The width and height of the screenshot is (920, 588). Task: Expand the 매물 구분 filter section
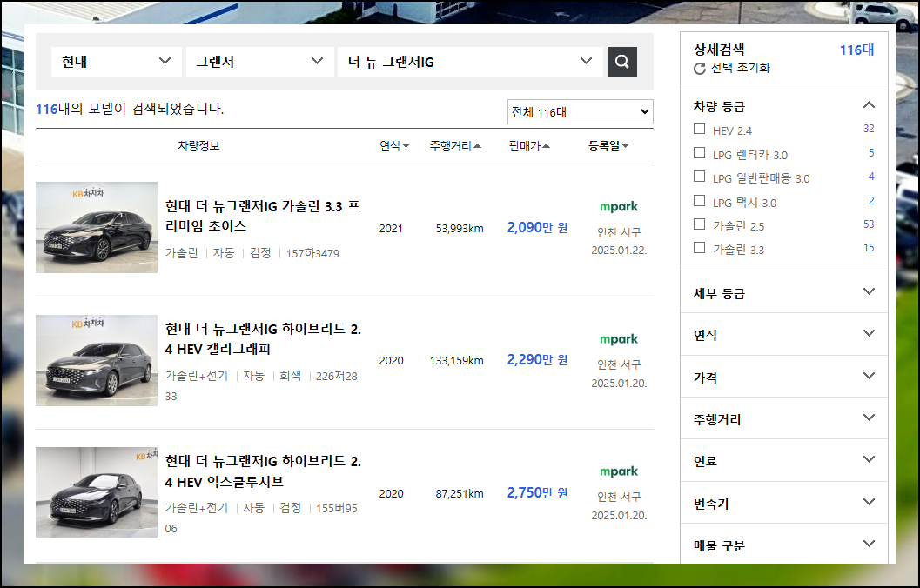coord(784,545)
